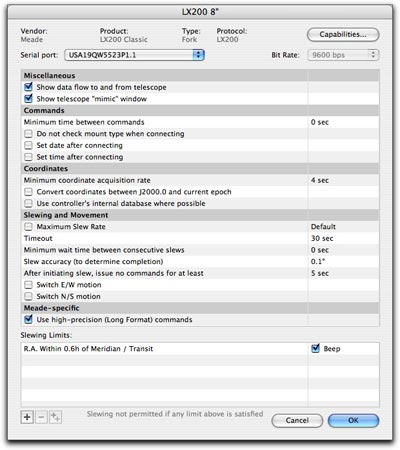Click the Slew accuracy (to determine completion) label
400x450 pixels.
coord(93,262)
